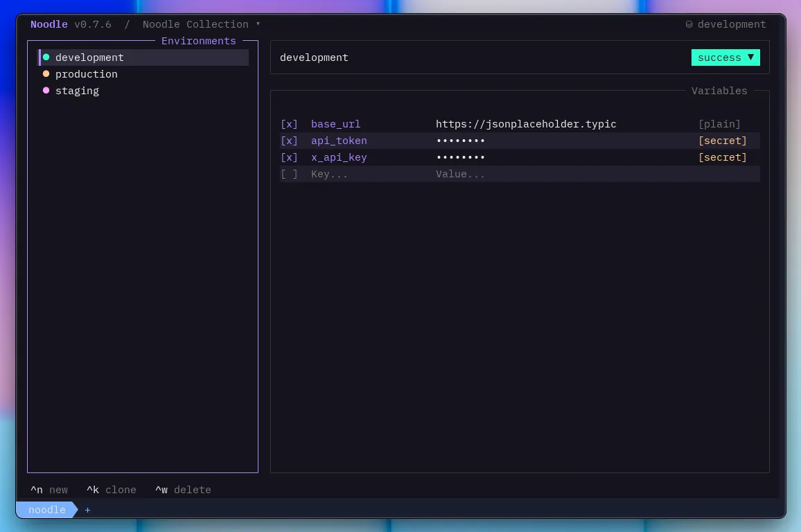Click the active environment label in header
This screenshot has width=801, height=532.
[732, 24]
